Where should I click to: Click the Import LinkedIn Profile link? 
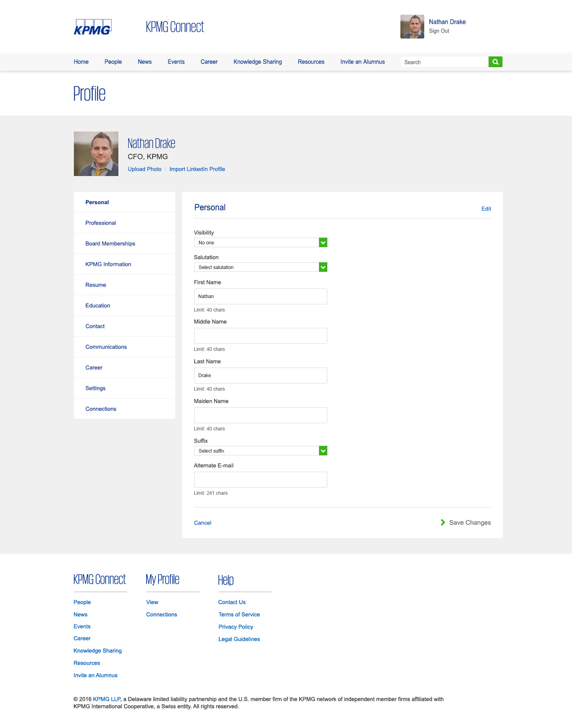(x=197, y=169)
